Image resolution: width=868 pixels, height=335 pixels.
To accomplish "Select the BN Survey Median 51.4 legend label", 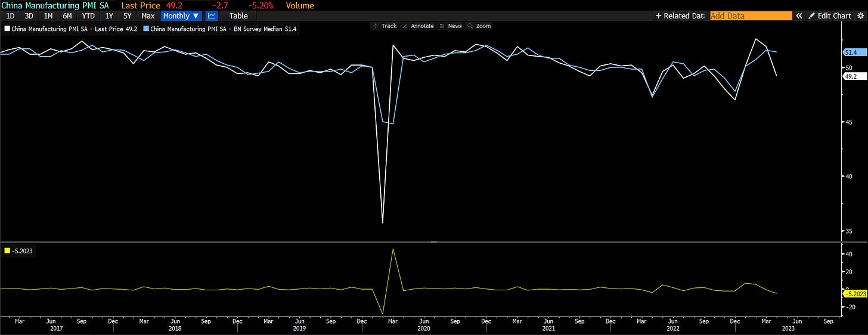I will pyautogui.click(x=224, y=28).
